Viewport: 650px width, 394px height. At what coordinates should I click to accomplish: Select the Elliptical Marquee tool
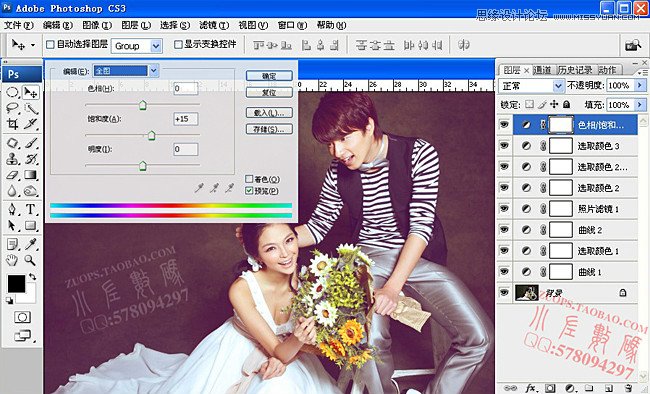point(12,92)
